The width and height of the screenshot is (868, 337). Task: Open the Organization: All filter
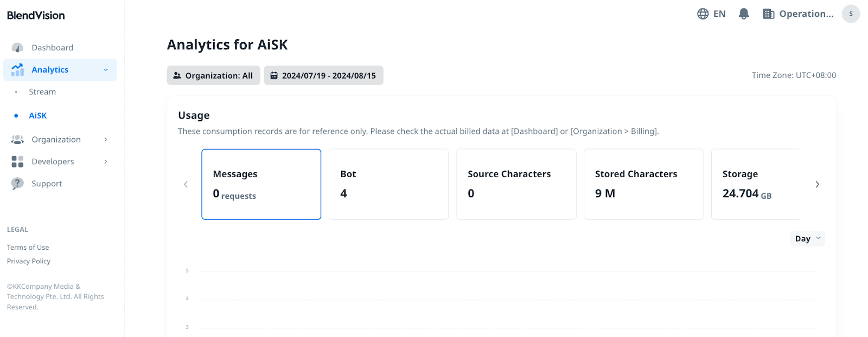[213, 76]
